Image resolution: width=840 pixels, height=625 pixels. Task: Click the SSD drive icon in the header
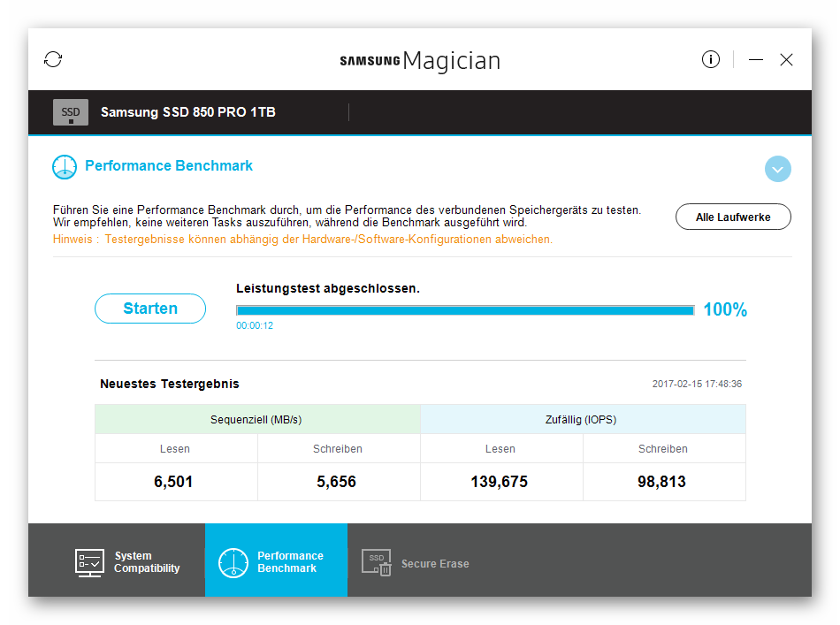pos(71,112)
